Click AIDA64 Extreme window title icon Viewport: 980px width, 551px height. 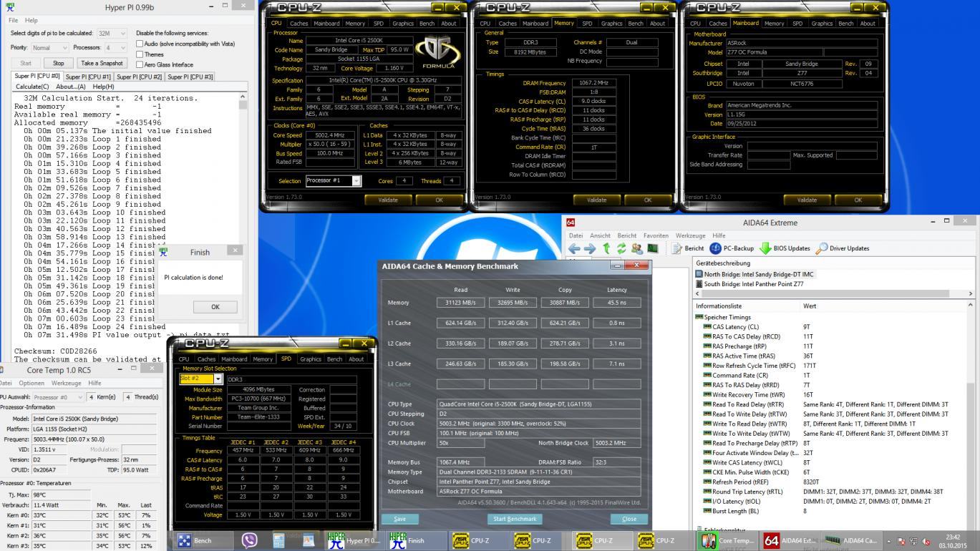[x=571, y=223]
